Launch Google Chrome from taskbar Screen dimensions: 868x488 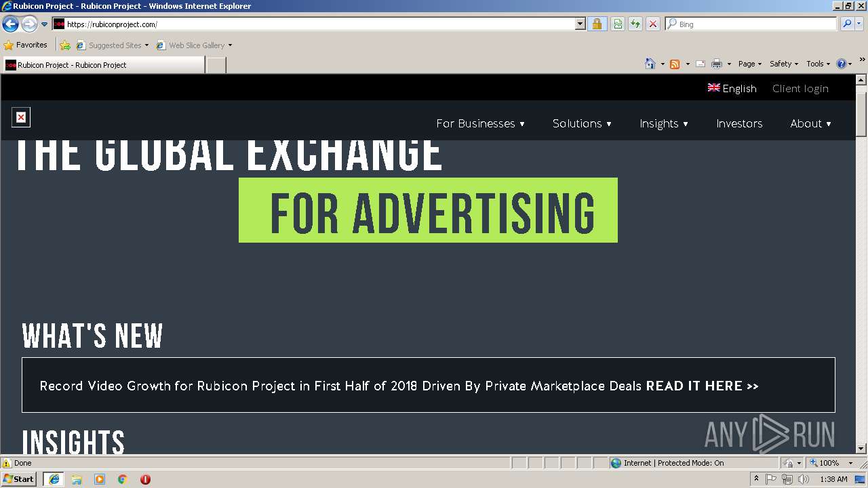123,479
